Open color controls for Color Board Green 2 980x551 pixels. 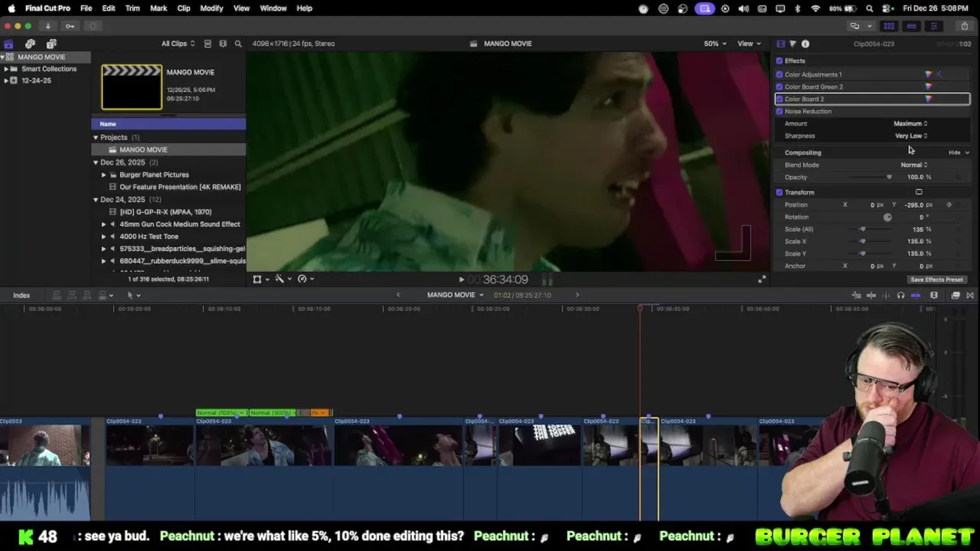(929, 86)
